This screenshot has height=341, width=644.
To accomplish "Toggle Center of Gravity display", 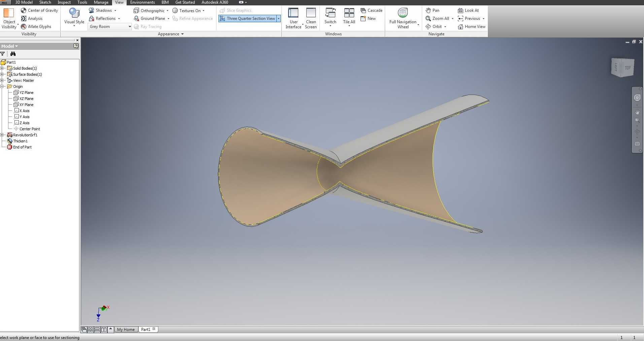I will click(39, 10).
